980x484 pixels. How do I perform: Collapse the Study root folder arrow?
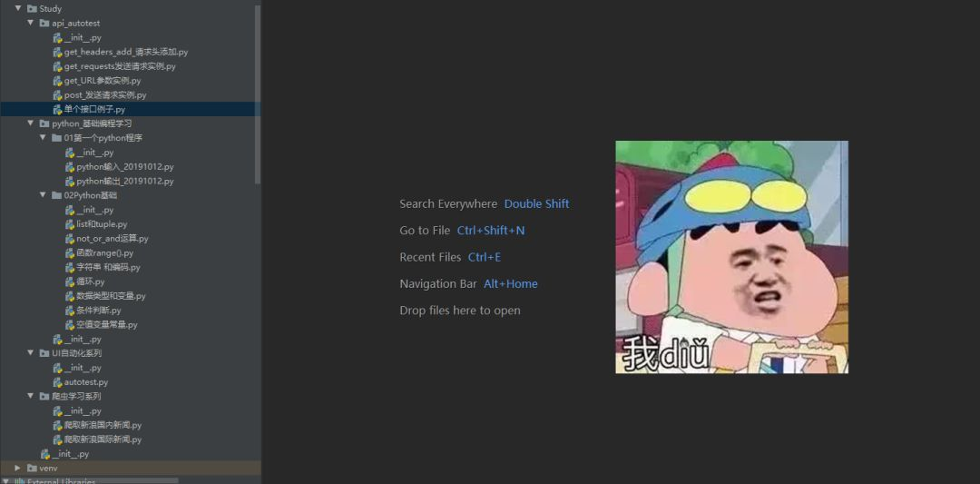click(18, 9)
